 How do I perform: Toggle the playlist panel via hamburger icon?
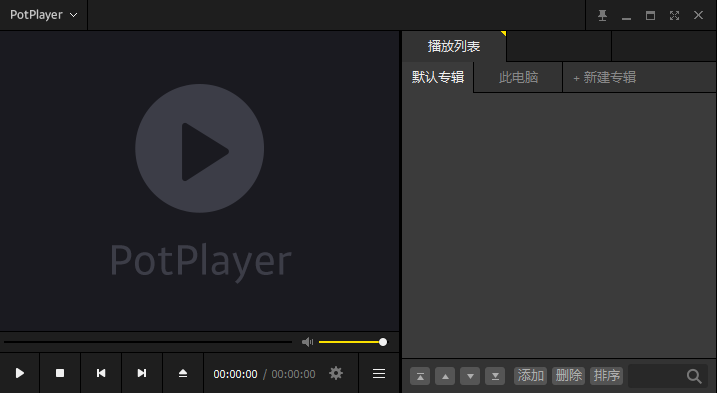click(x=379, y=373)
